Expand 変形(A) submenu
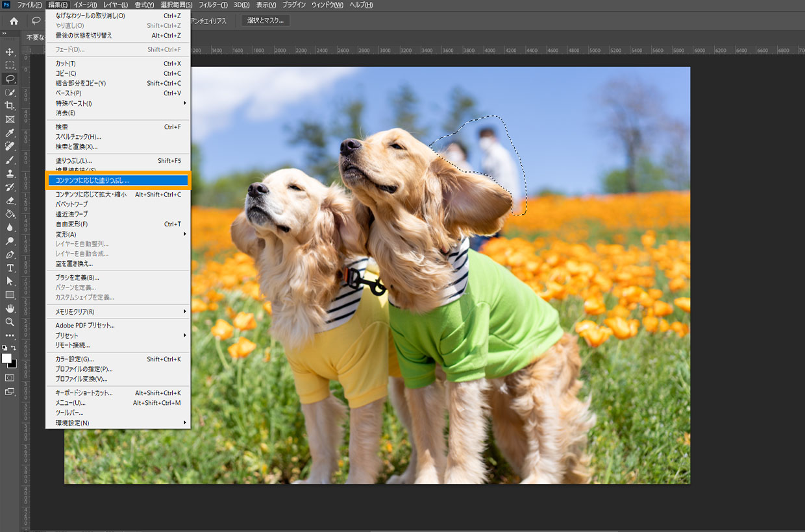 [117, 234]
